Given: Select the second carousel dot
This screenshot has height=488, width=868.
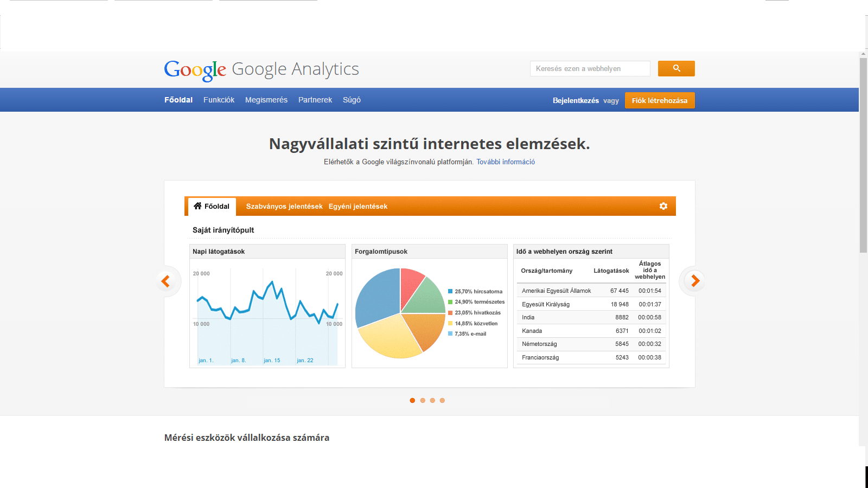Looking at the screenshot, I should 423,400.
